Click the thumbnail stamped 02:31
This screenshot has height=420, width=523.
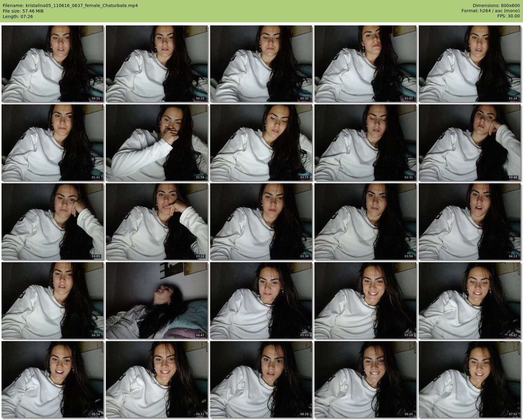point(365,142)
